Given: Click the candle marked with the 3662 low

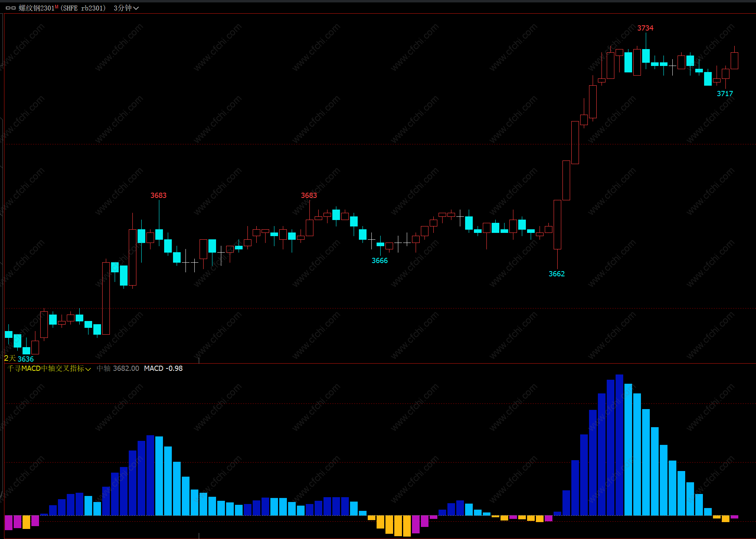Looking at the screenshot, I should (x=557, y=224).
